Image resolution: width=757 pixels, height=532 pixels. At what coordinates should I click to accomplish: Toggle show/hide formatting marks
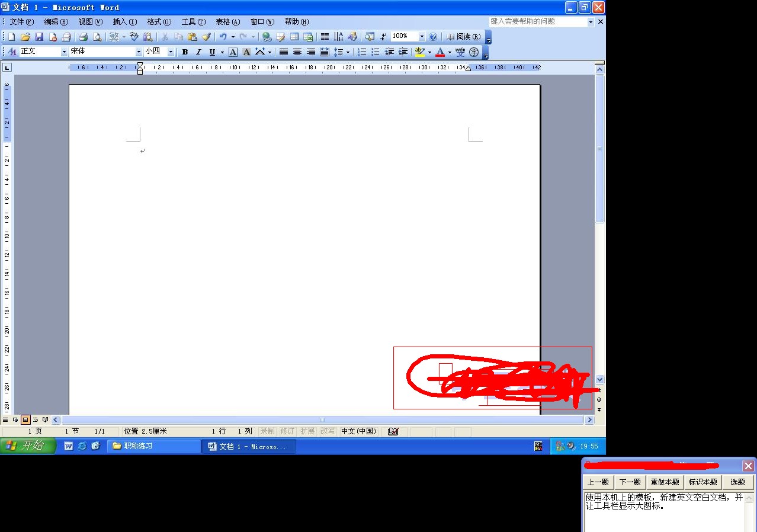384,37
